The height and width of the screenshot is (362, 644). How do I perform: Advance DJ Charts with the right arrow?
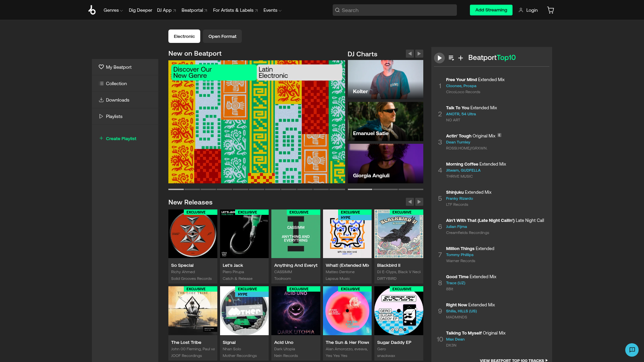coord(419,53)
